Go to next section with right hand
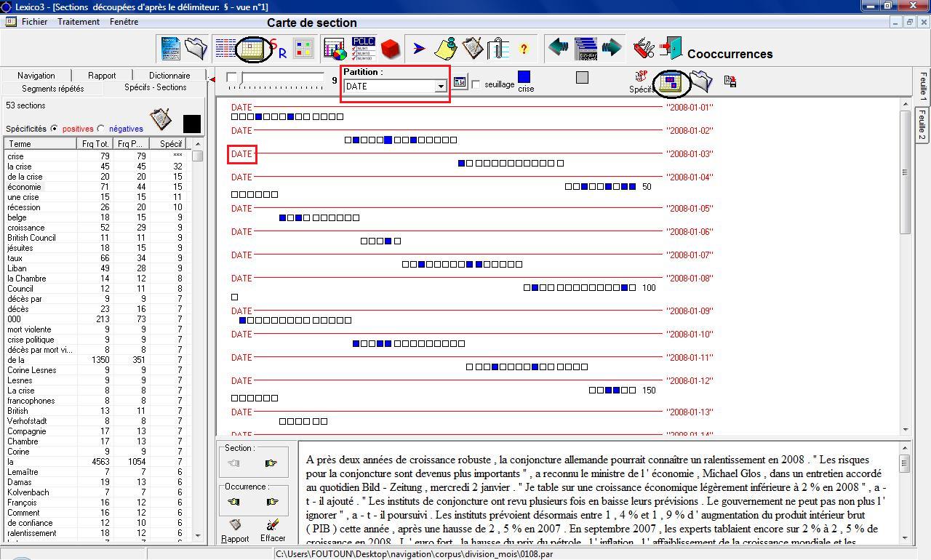Image resolution: width=931 pixels, height=560 pixels. (x=271, y=463)
